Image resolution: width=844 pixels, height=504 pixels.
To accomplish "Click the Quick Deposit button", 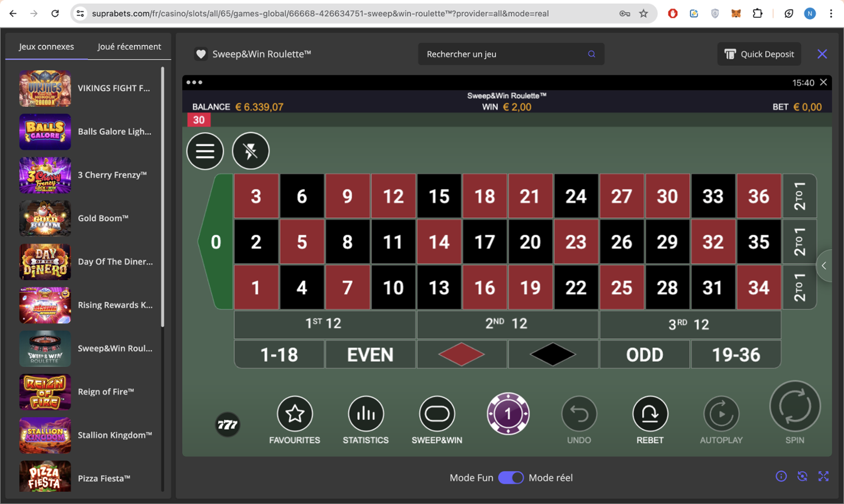I will coord(759,54).
